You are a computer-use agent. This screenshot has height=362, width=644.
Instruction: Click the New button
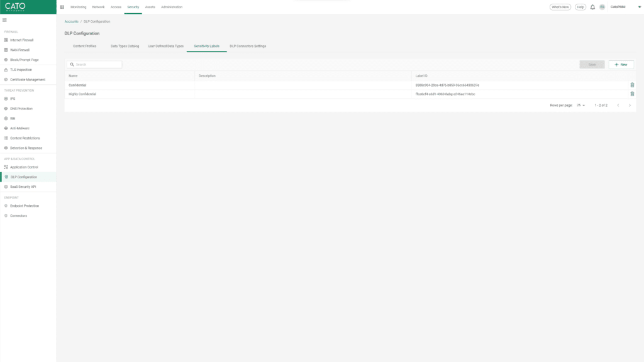(621, 64)
